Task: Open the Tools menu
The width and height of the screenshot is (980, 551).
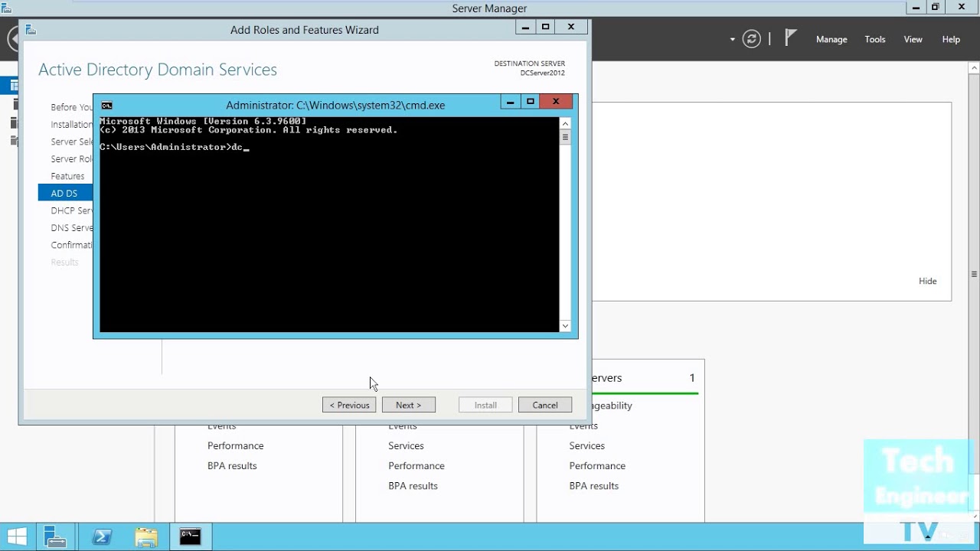Action: (x=875, y=40)
